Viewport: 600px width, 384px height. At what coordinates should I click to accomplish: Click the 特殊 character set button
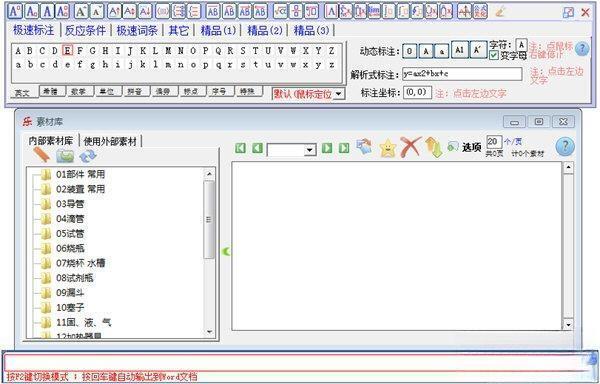point(247,91)
